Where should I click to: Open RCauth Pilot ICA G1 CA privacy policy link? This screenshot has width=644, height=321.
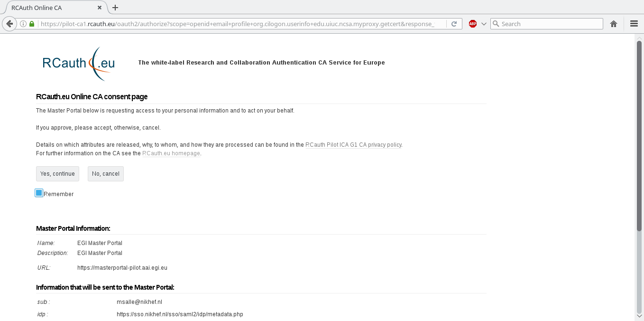click(x=353, y=145)
